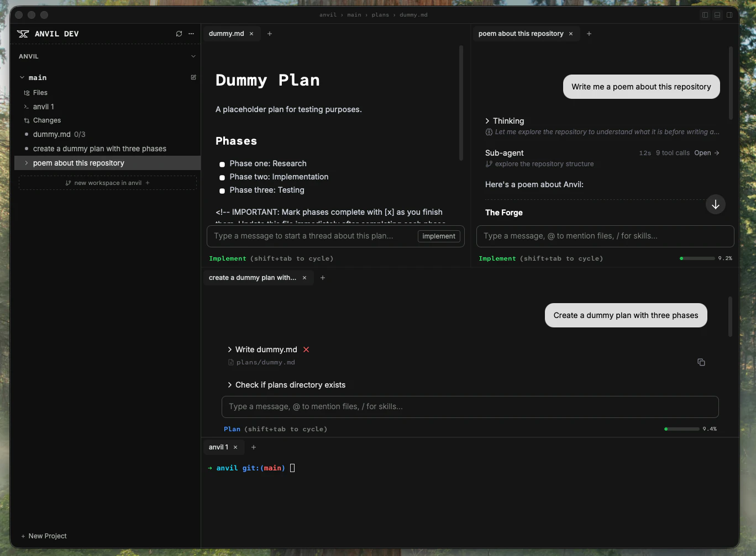Click 'plans' in the title breadcrumb

[380, 15]
